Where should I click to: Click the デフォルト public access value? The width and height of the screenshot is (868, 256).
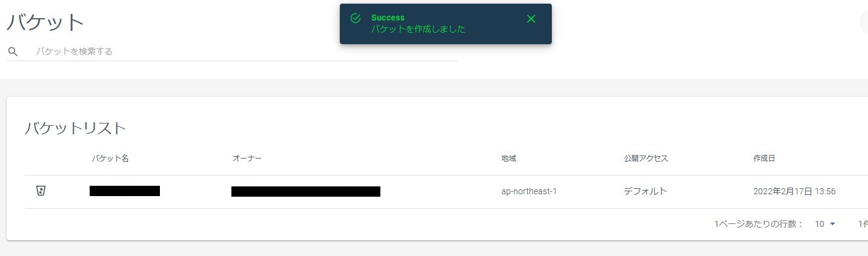[x=645, y=191]
